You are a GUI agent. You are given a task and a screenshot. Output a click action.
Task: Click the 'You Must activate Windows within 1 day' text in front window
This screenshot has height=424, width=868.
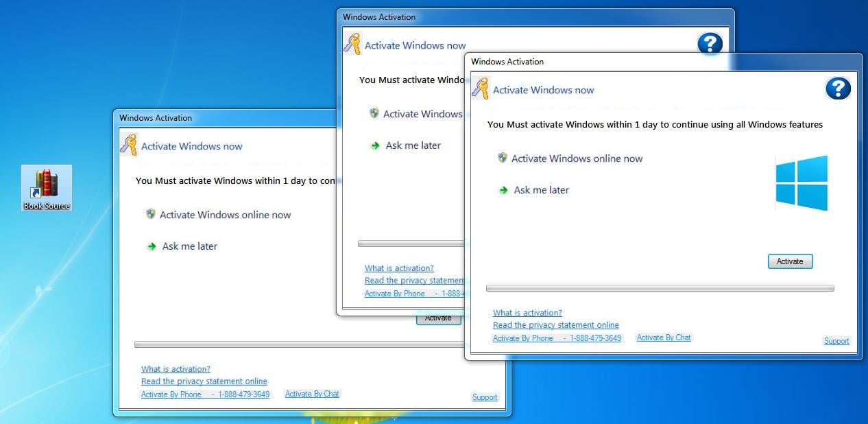coord(655,125)
